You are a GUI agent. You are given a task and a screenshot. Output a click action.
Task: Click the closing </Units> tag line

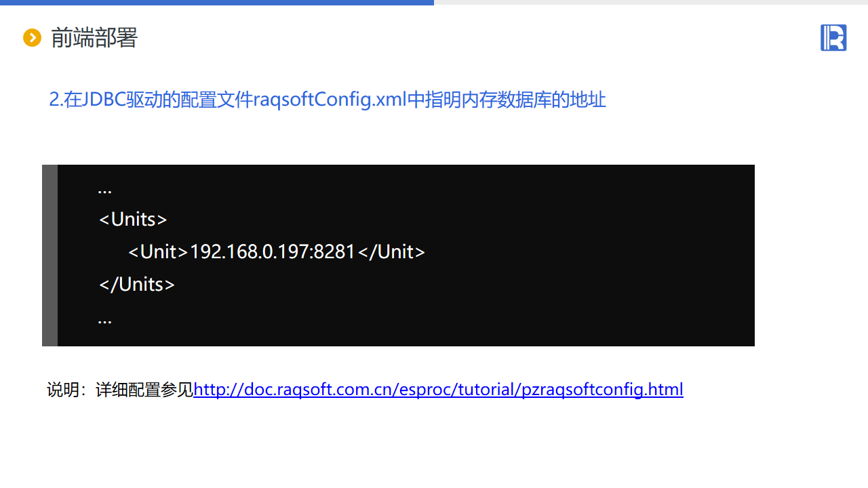click(137, 285)
